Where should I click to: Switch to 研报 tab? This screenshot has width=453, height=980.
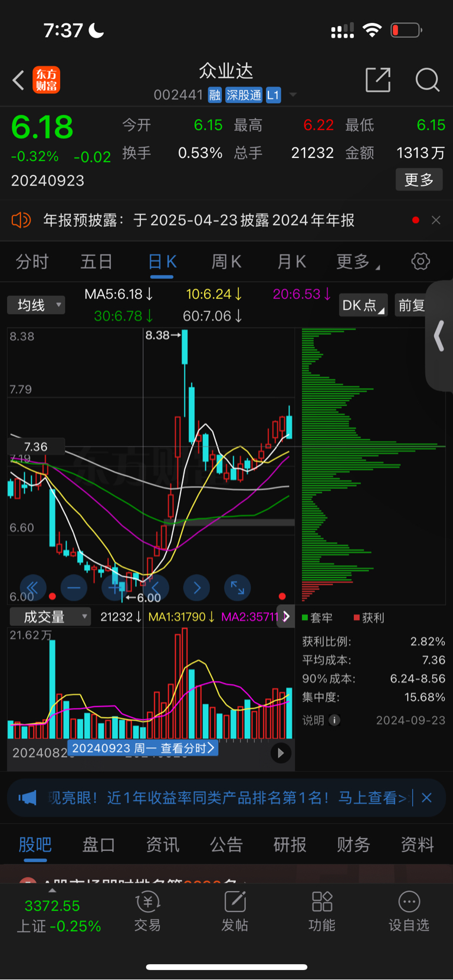290,844
